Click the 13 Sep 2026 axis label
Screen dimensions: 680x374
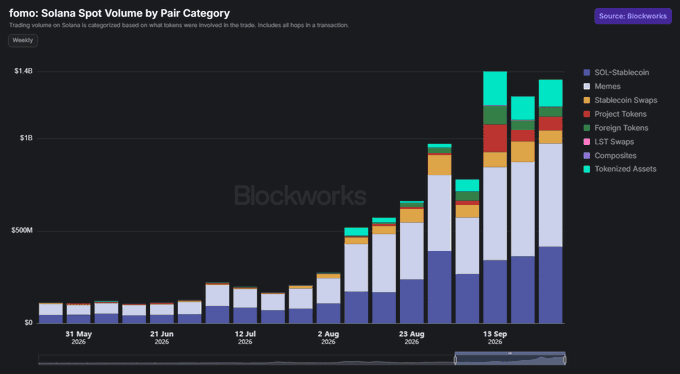(x=495, y=338)
